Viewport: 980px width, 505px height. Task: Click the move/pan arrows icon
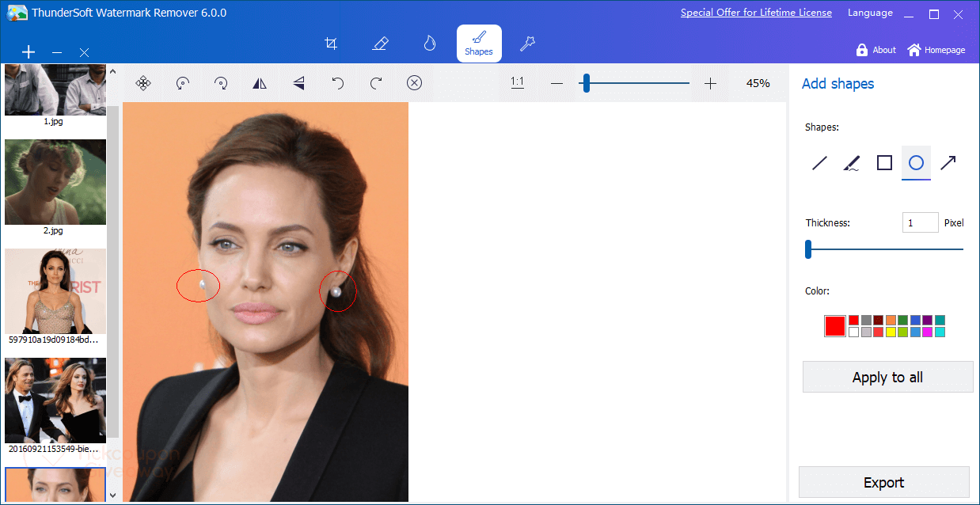point(143,83)
